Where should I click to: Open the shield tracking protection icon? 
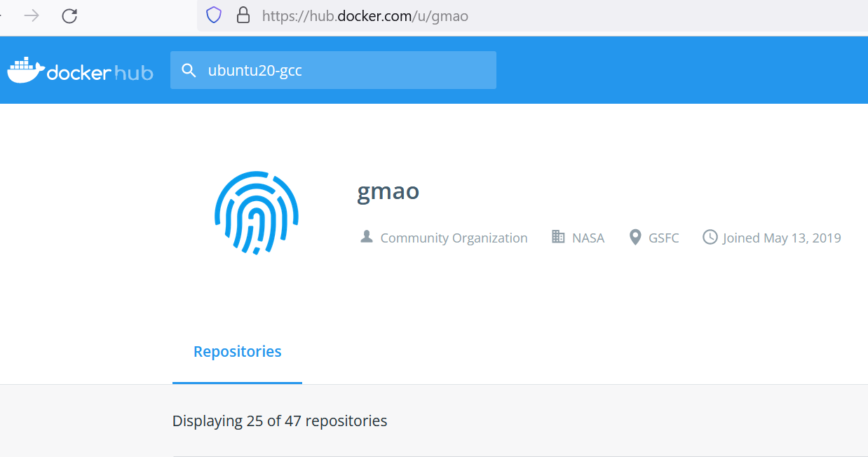(214, 15)
